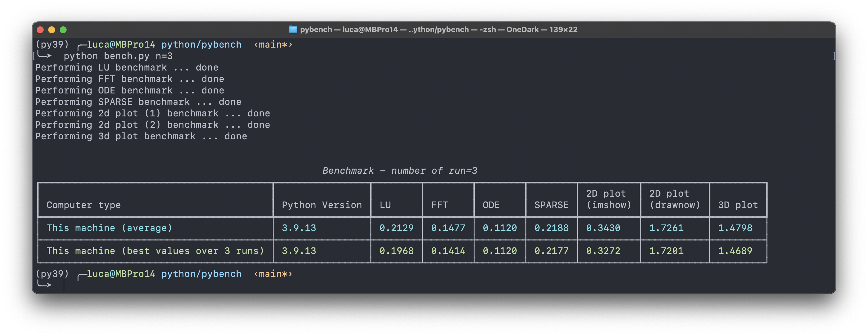Image resolution: width=868 pixels, height=336 pixels.
Task: Click the 'Benchmark – number of run=3' table title
Action: tap(400, 171)
